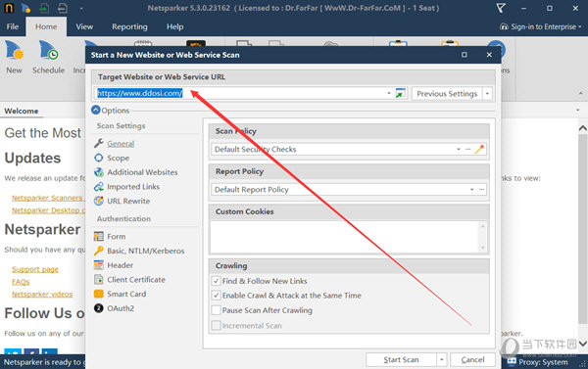Click the Start Scan button
Image resolution: width=588 pixels, height=369 pixels.
coord(401,359)
